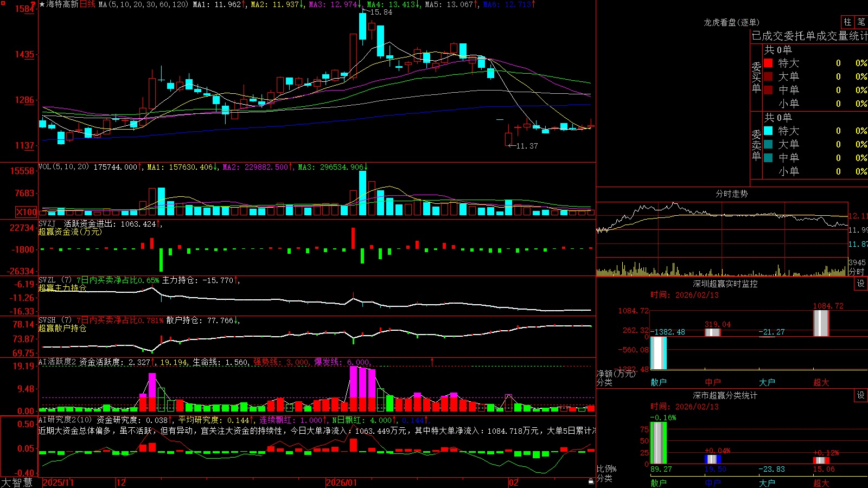
Task: Click the red question mark help icon
Action: tap(34, 4)
